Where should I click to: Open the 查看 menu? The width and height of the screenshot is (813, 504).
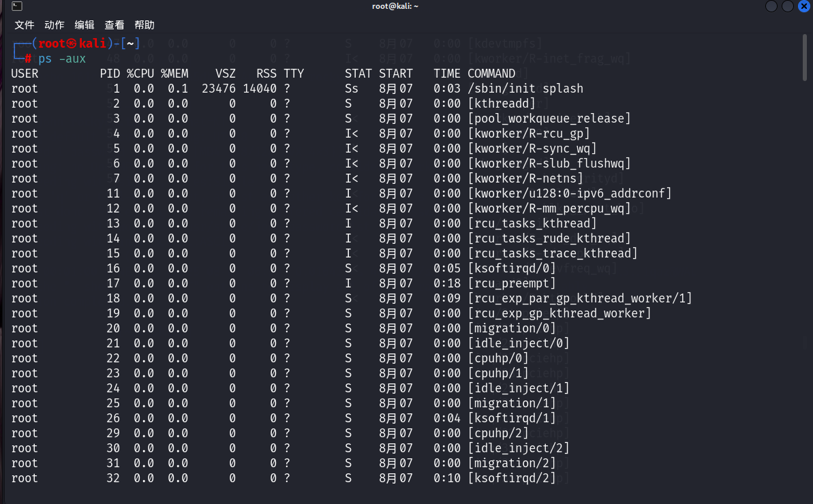(114, 25)
